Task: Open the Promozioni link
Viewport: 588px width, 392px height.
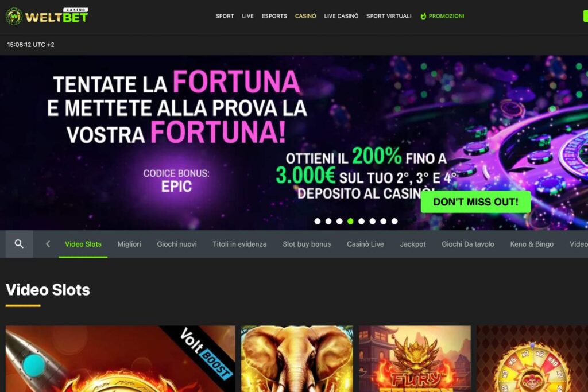Action: (446, 16)
